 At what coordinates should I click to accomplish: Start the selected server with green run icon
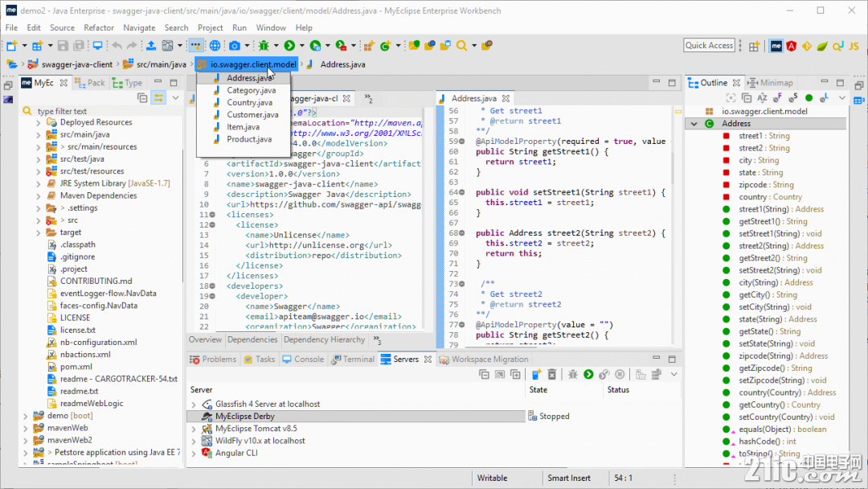588,375
